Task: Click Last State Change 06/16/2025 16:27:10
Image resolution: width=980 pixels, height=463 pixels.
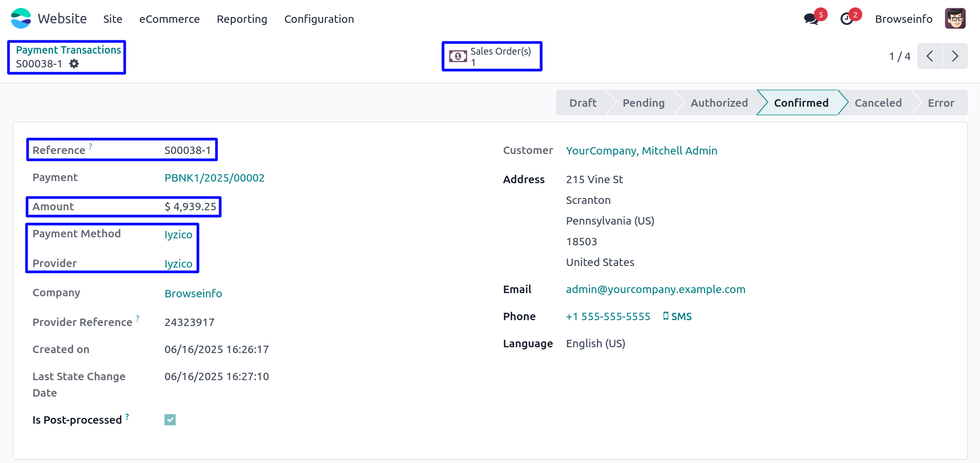Action: [216, 376]
